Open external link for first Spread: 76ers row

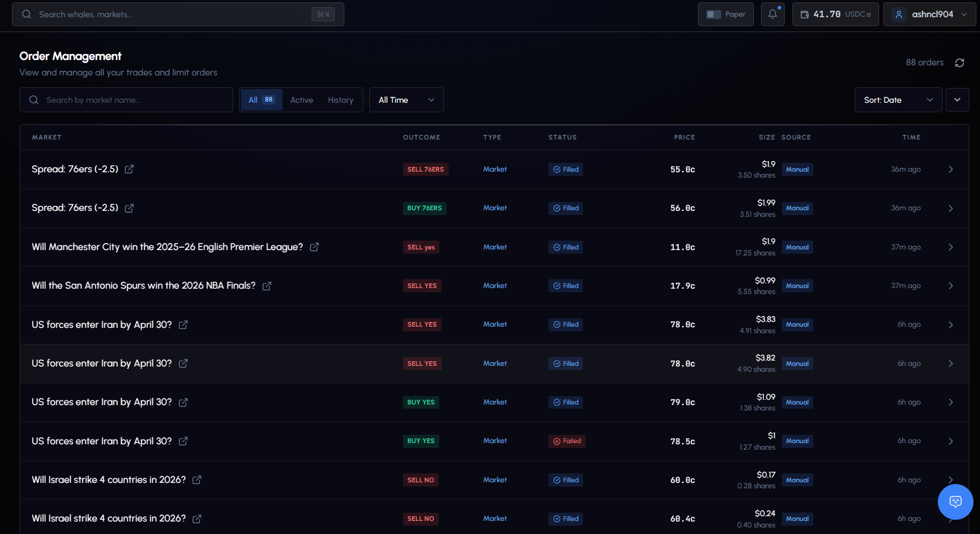pyautogui.click(x=129, y=169)
